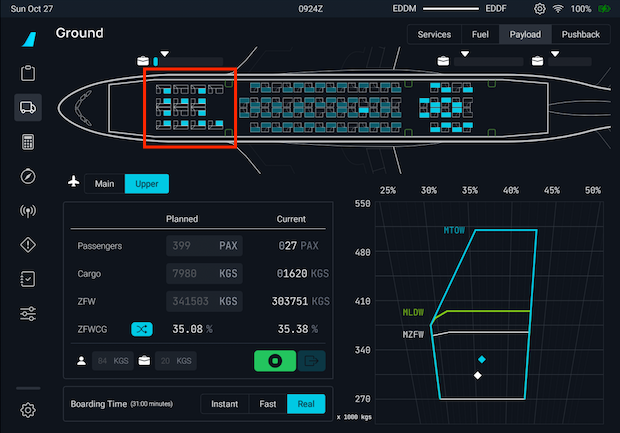
Task: Switch to Main deck view
Action: click(x=105, y=183)
